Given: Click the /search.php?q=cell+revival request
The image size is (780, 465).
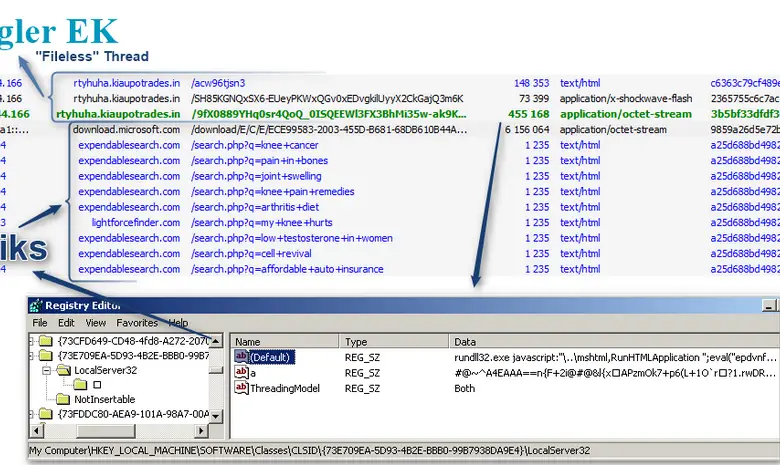Looking at the screenshot, I should click(x=251, y=254).
